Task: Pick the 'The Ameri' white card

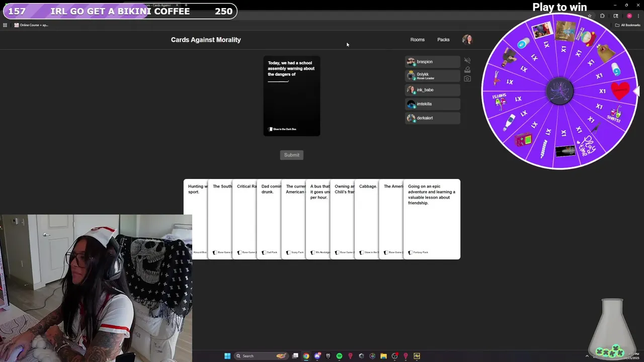Action: pyautogui.click(x=391, y=219)
